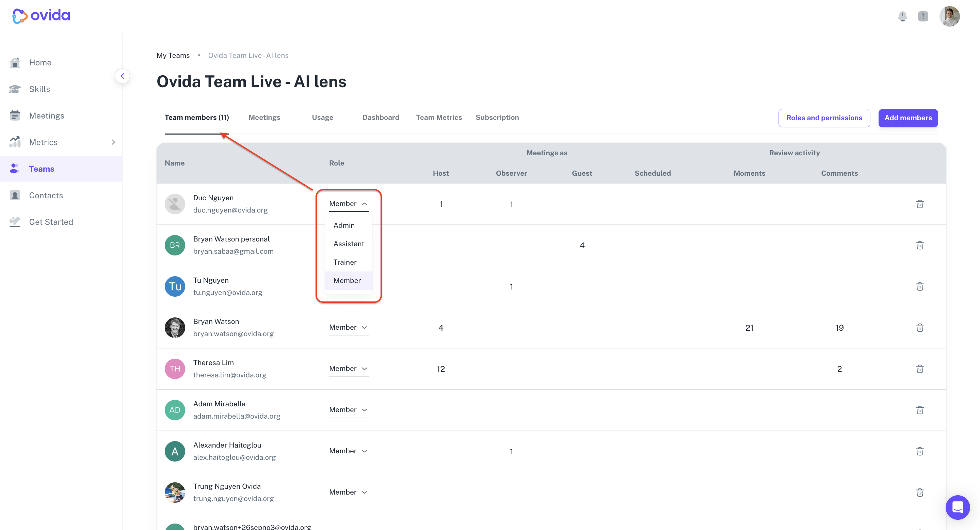Choose Admin in the role list
This screenshot has width=980, height=530.
pos(349,226)
